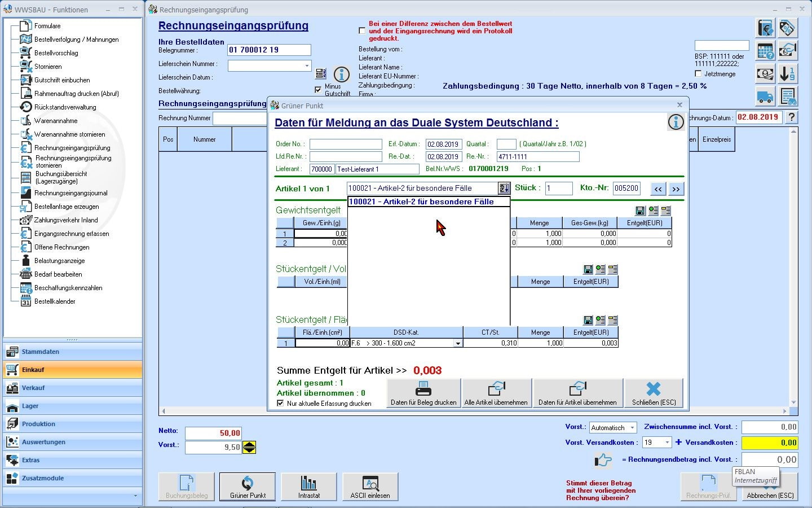Open the Stammdaten section
This screenshot has height=508, width=812.
point(73,352)
